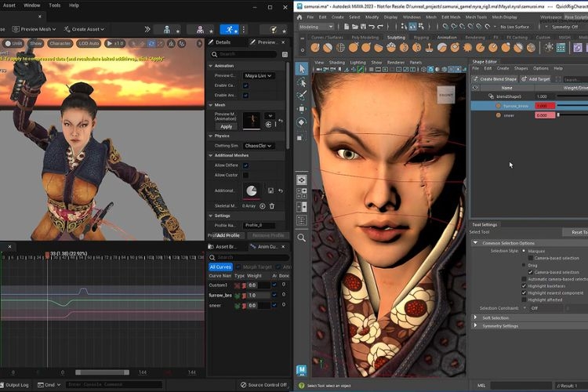Add Skeletal Mesh array element with plus icon
The image size is (588, 392).
tap(263, 206)
